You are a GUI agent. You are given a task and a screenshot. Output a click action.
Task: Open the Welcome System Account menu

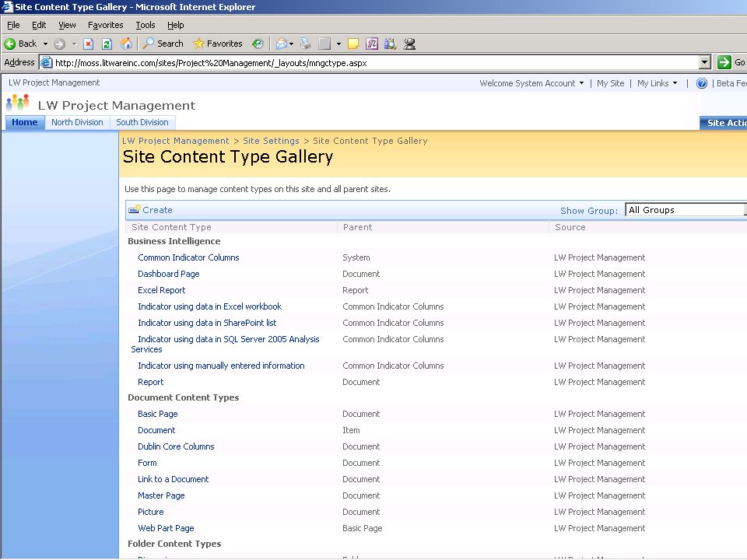point(531,83)
